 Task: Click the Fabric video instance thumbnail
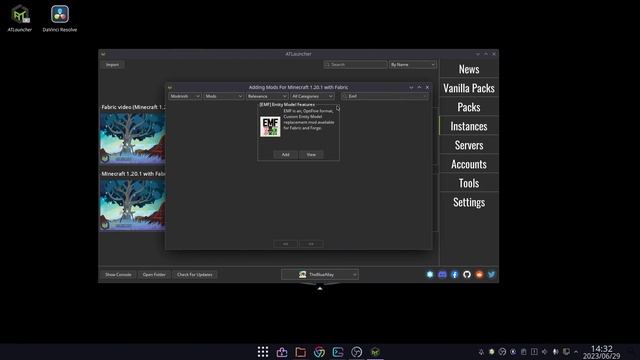click(133, 138)
